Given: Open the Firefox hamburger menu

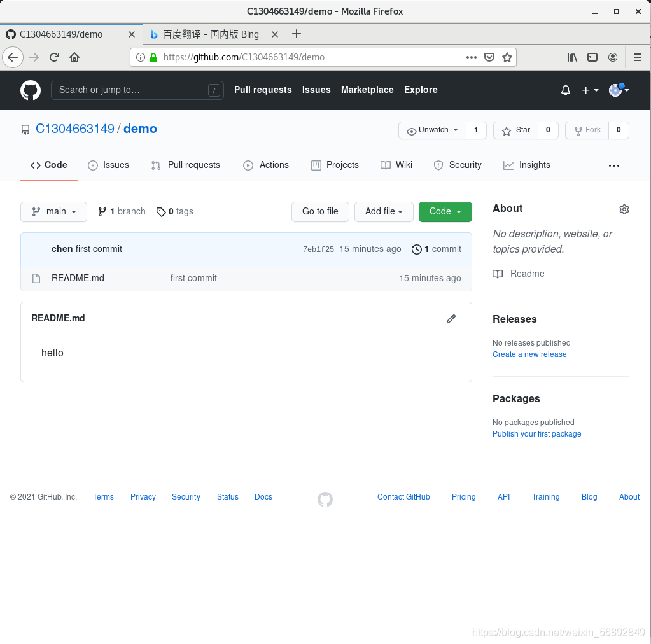Looking at the screenshot, I should (x=638, y=57).
